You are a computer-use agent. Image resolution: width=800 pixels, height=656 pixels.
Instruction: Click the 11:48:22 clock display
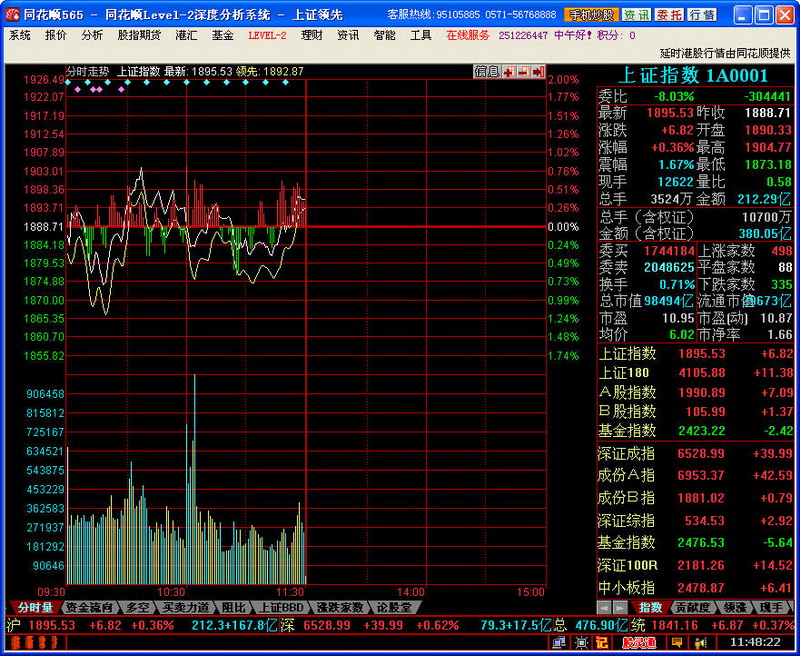(x=755, y=642)
